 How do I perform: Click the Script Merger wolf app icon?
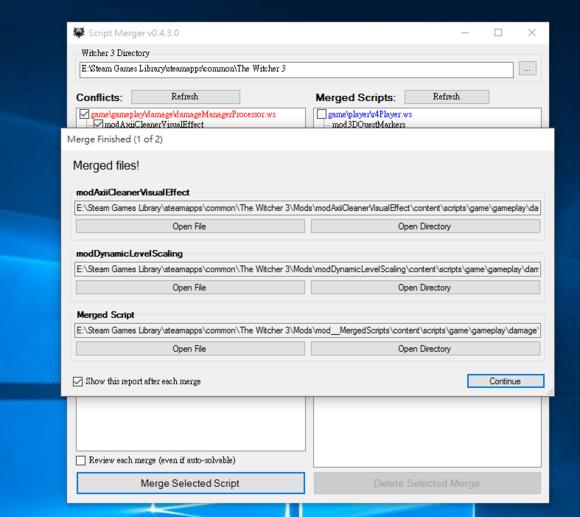[78, 33]
